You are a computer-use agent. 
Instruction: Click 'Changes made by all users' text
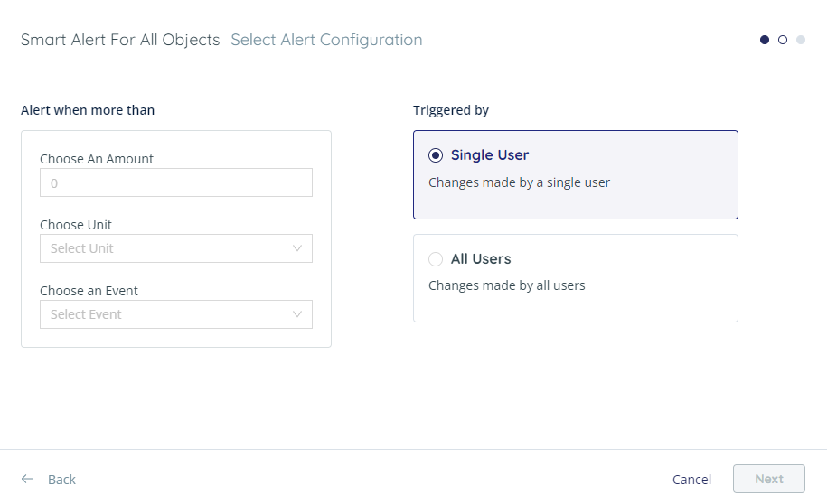[x=507, y=285]
